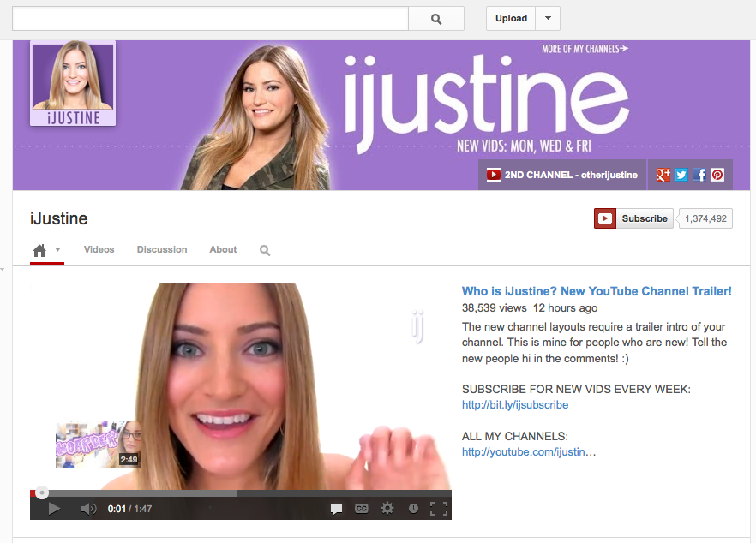Screen dimensions: 756x543
Task: Click the video progress bar
Action: (240, 493)
